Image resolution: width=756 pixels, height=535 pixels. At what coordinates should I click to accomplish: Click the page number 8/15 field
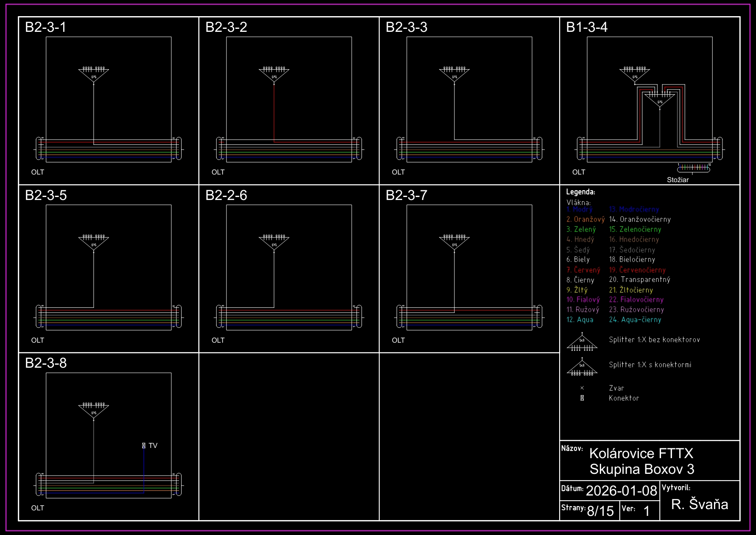(600, 511)
